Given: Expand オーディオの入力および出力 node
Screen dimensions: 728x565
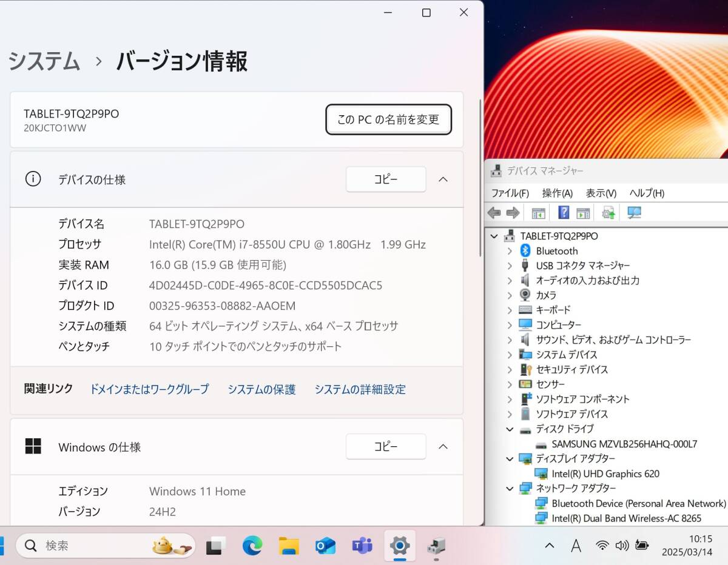Looking at the screenshot, I should click(x=510, y=281).
